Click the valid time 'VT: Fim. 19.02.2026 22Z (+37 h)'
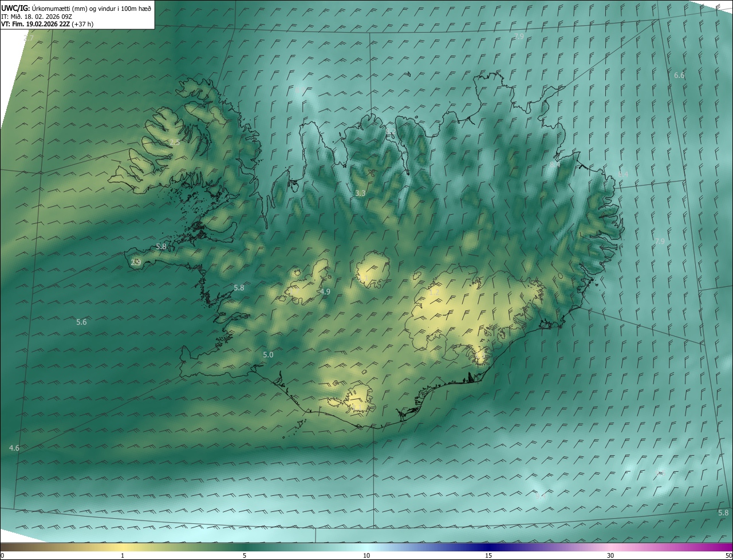 click(x=47, y=24)
